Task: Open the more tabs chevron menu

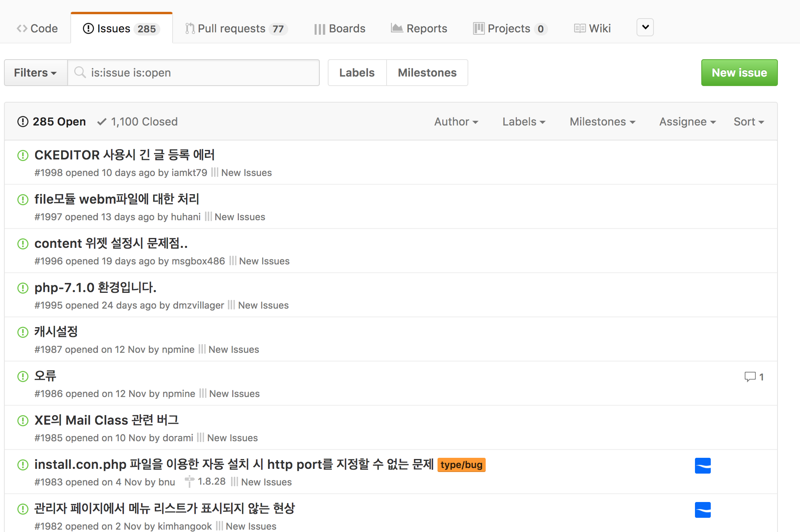Action: point(645,27)
